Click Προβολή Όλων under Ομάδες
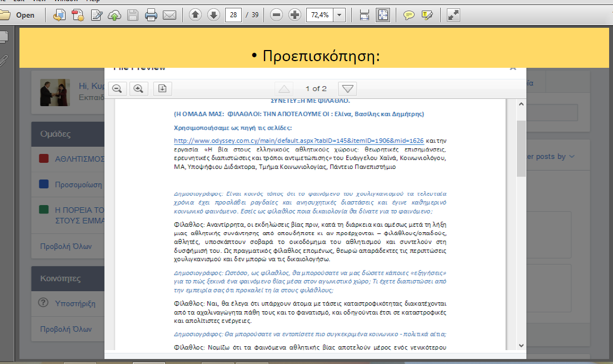The image size is (613, 364). click(x=66, y=246)
